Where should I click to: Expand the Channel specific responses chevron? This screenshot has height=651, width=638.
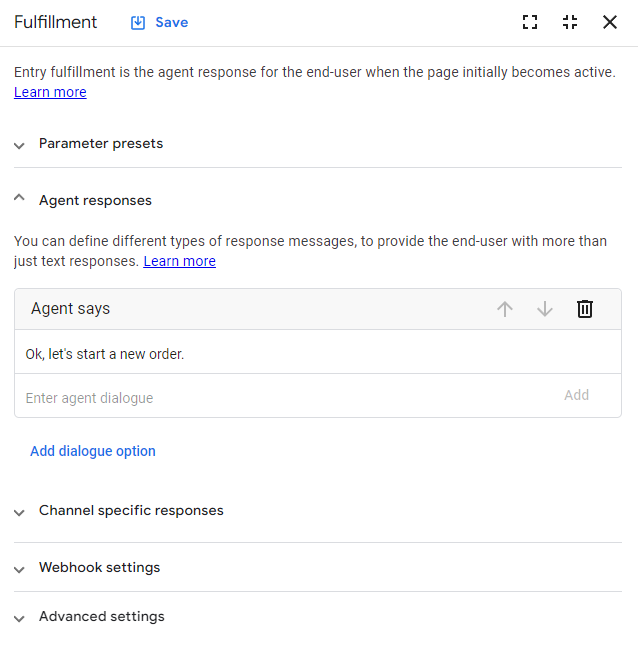click(x=19, y=511)
